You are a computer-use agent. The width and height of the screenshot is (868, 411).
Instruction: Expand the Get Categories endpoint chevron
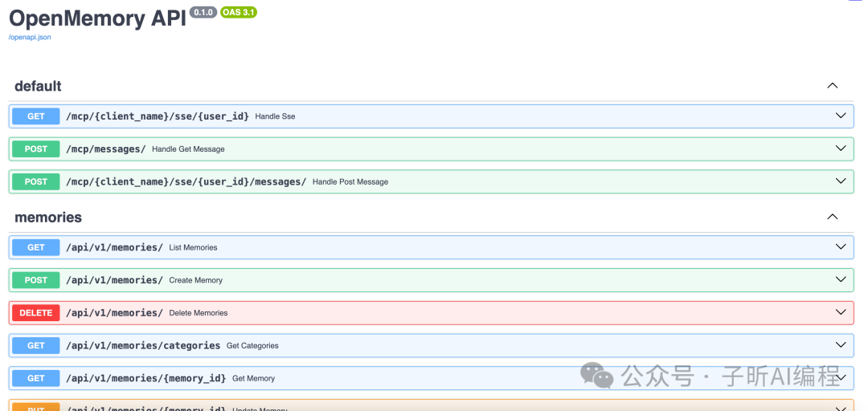coord(841,344)
